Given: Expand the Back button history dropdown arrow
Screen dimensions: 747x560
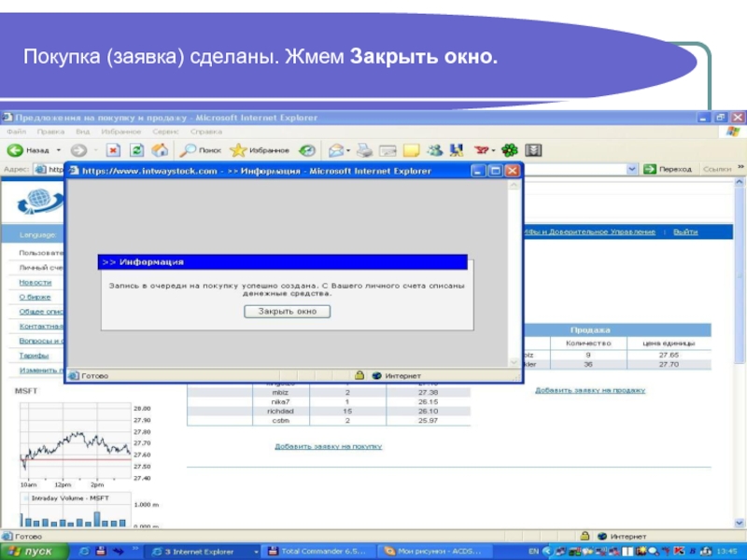Looking at the screenshot, I should pos(58,149).
